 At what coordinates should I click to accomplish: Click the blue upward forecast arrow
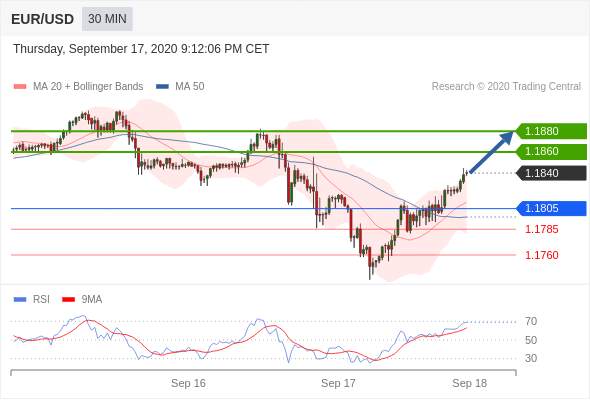coord(492,152)
